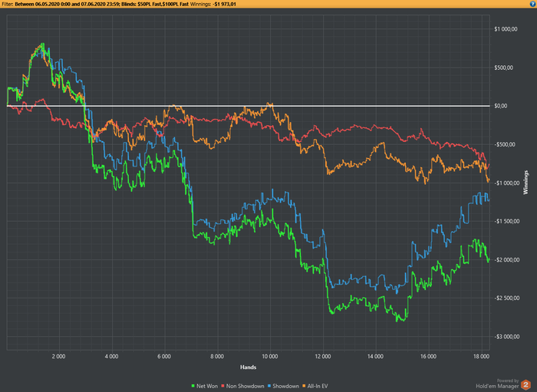Click the -$1 000,00 y-axis label

507,183
